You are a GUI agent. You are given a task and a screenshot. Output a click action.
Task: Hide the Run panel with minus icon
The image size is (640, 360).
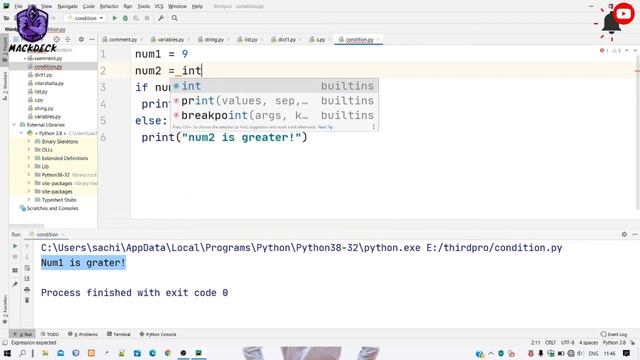635,234
